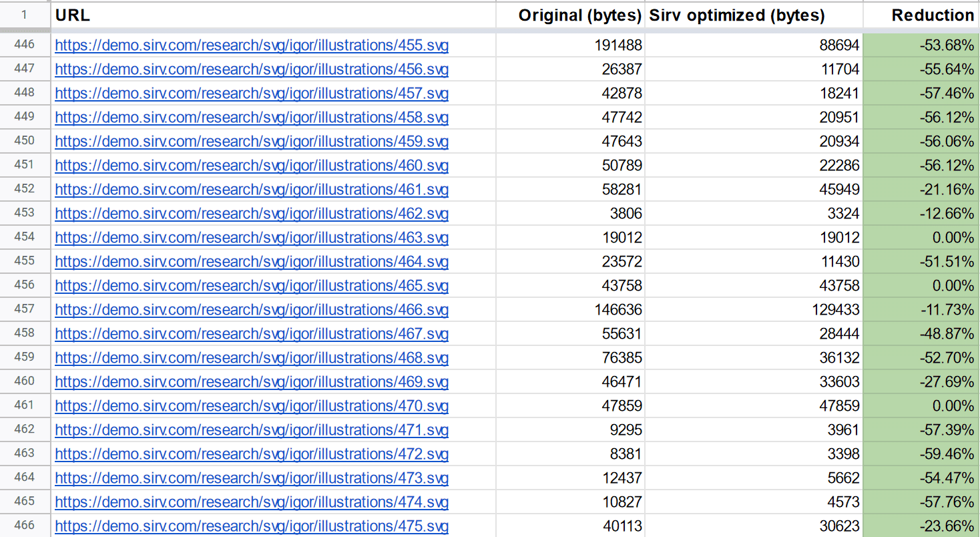Open the illustrations/462.svg link
Screen dimensions: 980x537
click(252, 214)
